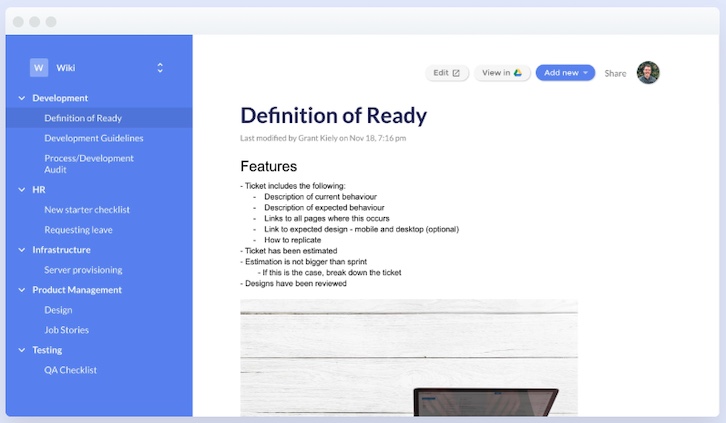Open the Design page

coord(58,310)
